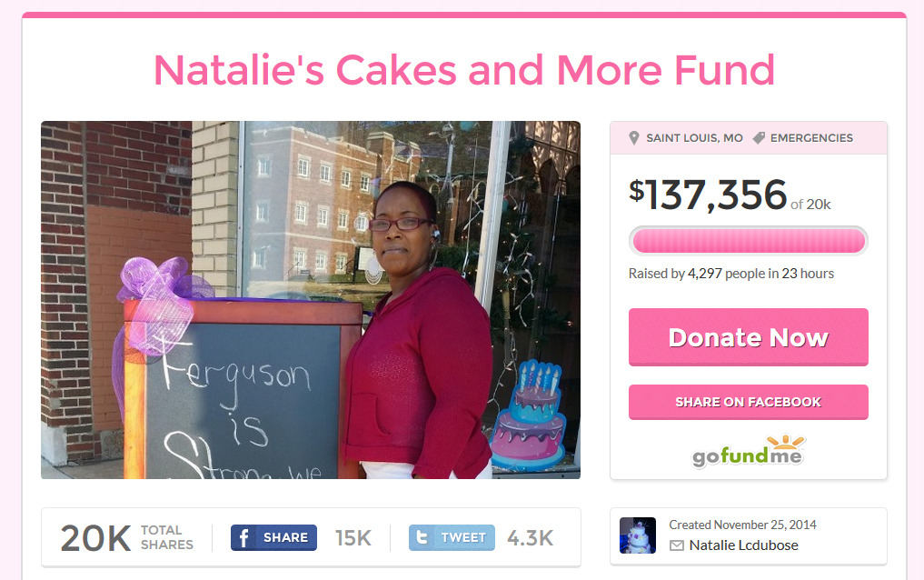Click the pink fundraising progress bar

click(749, 241)
